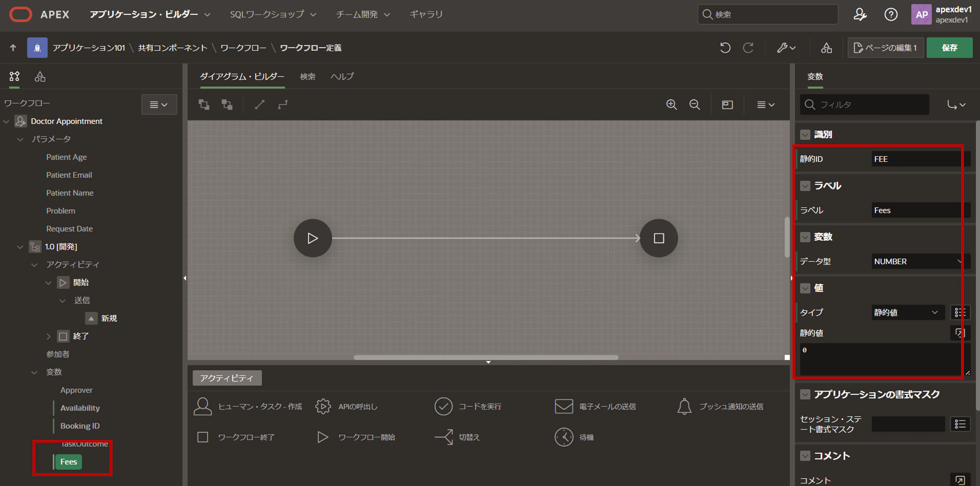Screen dimensions: 980x486
Task: Collapse the ラベル property group toggle
Action: pos(805,186)
